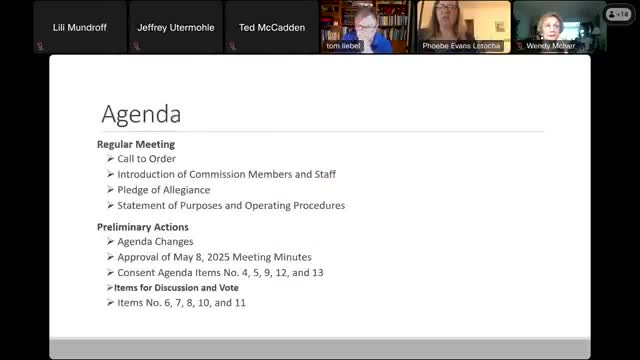The height and width of the screenshot is (360, 640).
Task: Click the Agenda slide title
Action: tap(141, 114)
